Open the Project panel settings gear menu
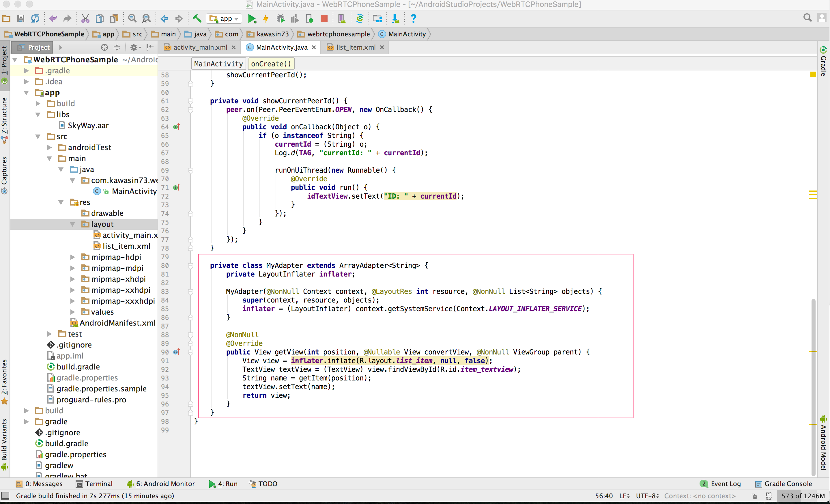The width and height of the screenshot is (830, 504). click(x=135, y=48)
